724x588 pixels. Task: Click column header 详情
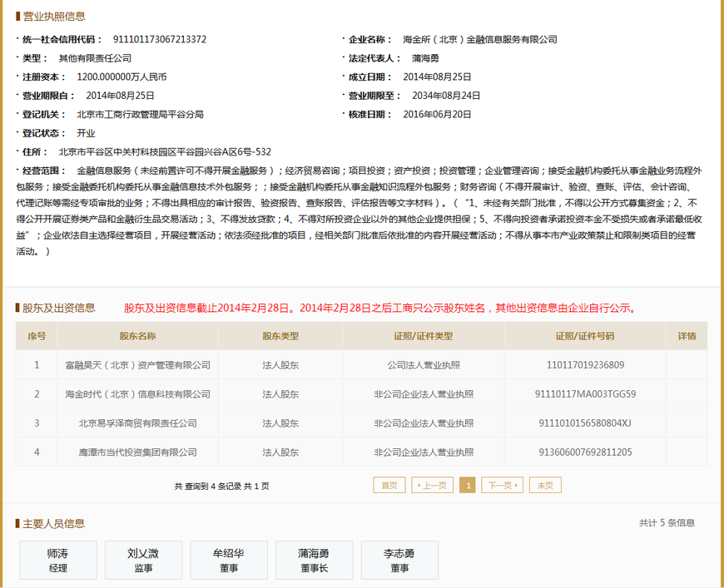click(687, 336)
